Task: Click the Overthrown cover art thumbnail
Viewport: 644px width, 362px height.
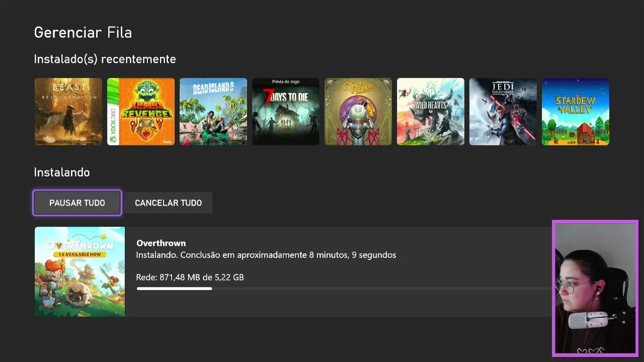Action: tap(79, 271)
